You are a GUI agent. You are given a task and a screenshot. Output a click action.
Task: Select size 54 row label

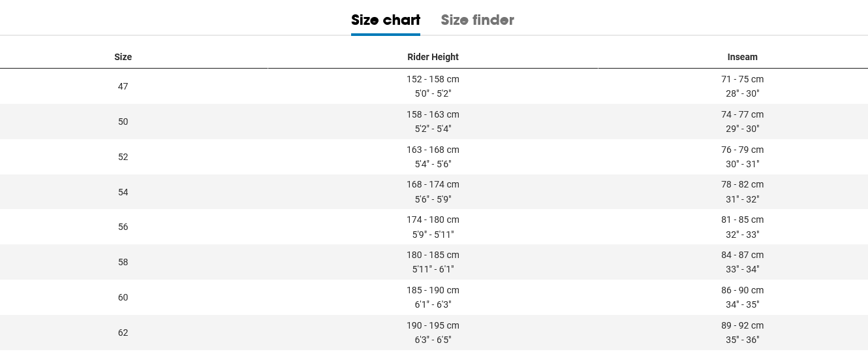coord(123,192)
